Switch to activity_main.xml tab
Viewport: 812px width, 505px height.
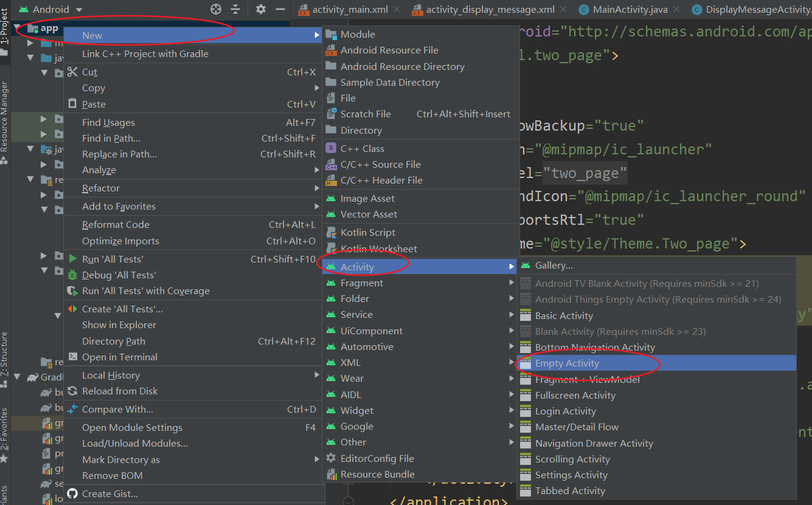[x=349, y=10]
